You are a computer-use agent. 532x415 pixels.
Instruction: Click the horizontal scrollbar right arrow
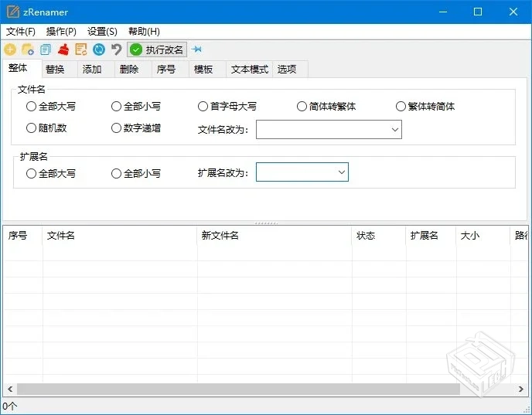pos(521,389)
